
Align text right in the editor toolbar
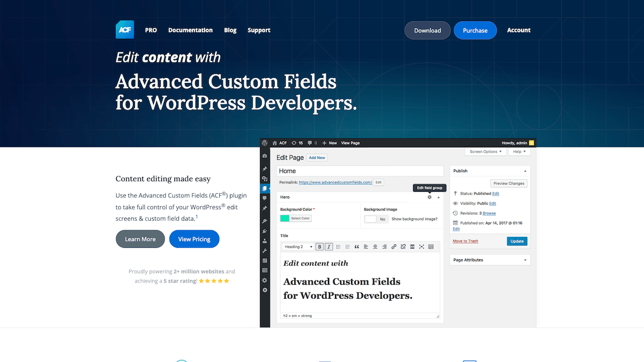tap(384, 247)
